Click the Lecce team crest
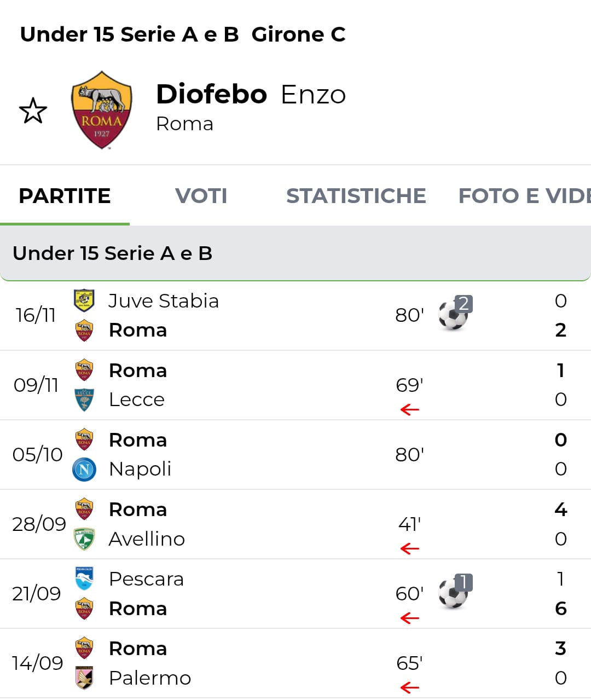Screen dimensions: 591x700 (x=84, y=400)
